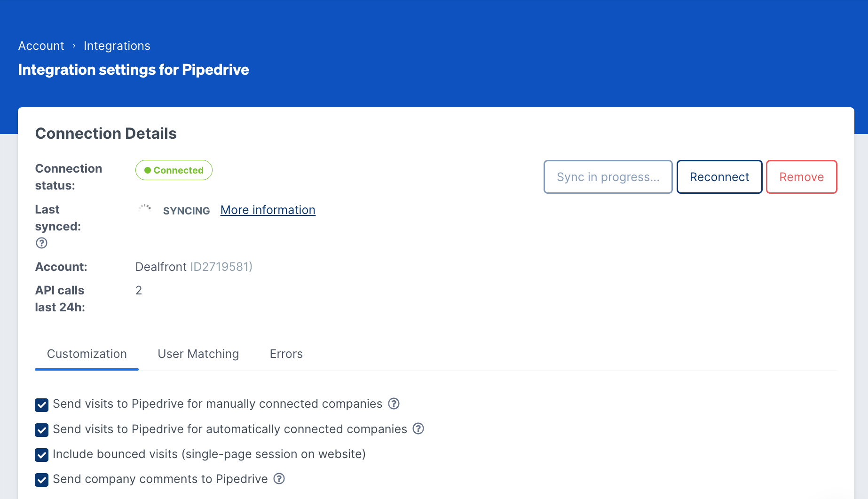Image resolution: width=868 pixels, height=499 pixels.
Task: Click the Last synced label
Action: pos(58,218)
